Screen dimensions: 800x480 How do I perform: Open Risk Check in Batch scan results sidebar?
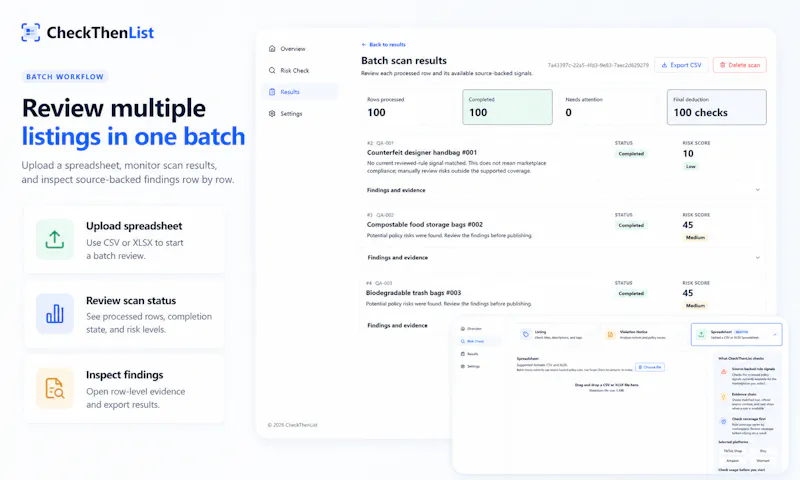(x=301, y=70)
